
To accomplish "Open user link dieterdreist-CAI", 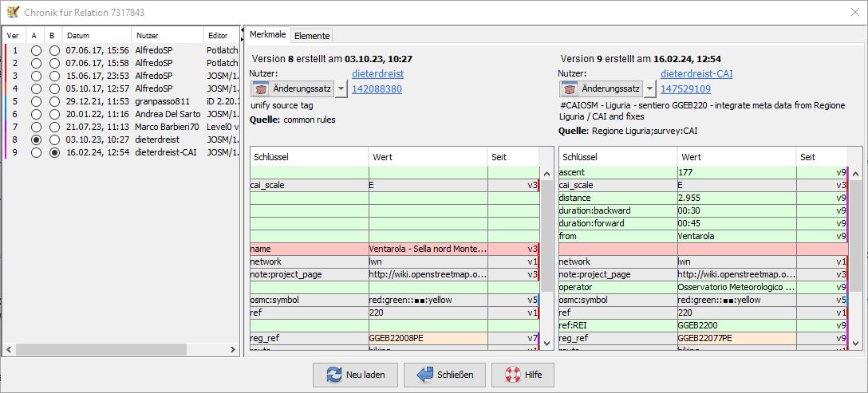I will click(696, 73).
